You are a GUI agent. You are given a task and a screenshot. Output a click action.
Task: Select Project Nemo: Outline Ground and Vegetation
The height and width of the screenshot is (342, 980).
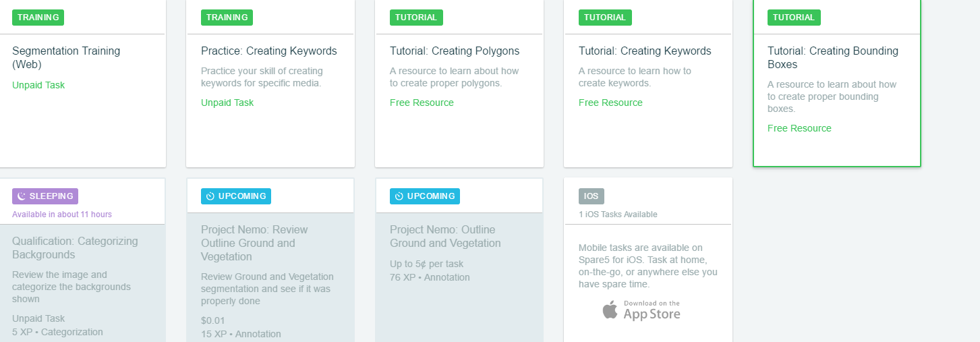point(444,236)
